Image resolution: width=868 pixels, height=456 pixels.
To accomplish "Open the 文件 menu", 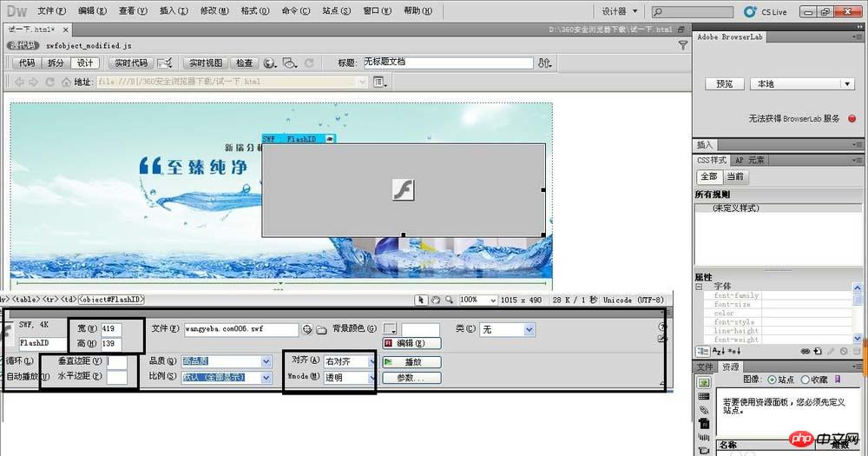I will pyautogui.click(x=51, y=10).
